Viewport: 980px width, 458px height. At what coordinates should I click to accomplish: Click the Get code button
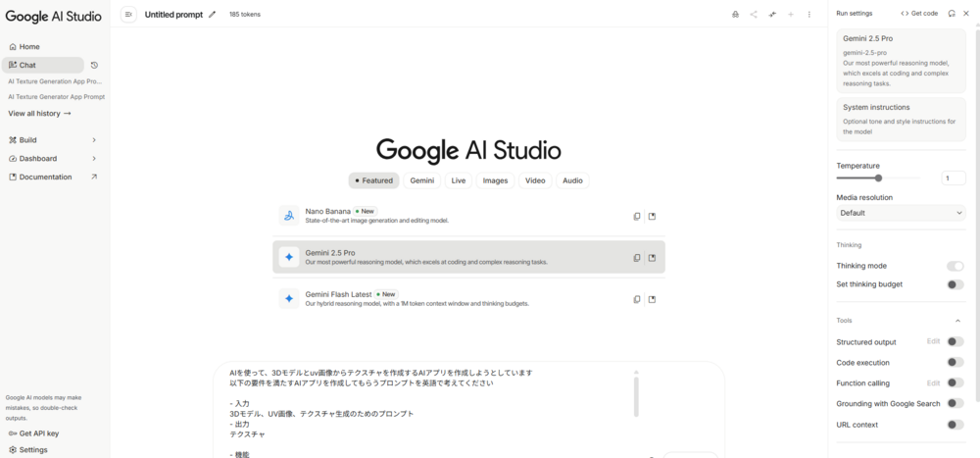click(x=919, y=13)
